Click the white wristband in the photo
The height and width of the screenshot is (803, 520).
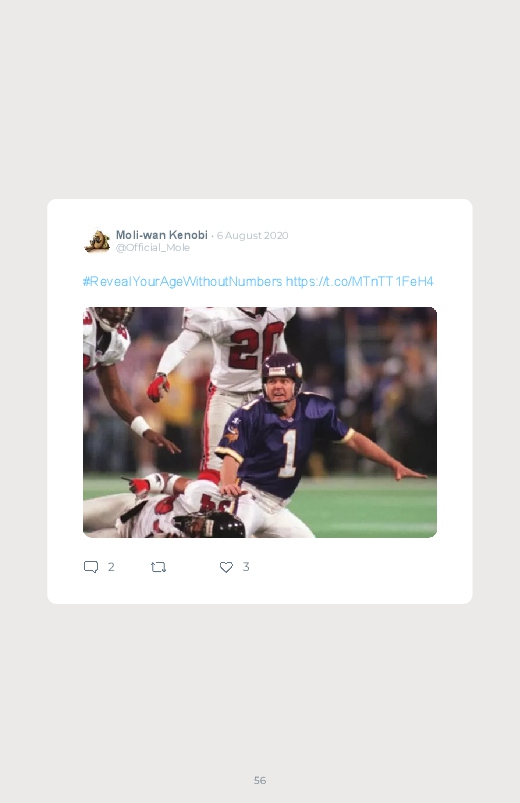point(139,426)
